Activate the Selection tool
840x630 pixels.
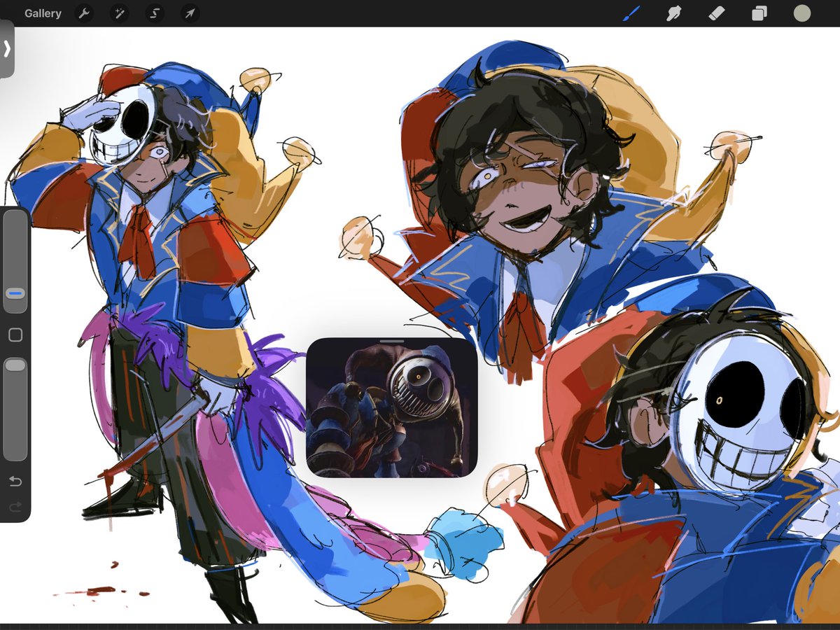pyautogui.click(x=155, y=13)
